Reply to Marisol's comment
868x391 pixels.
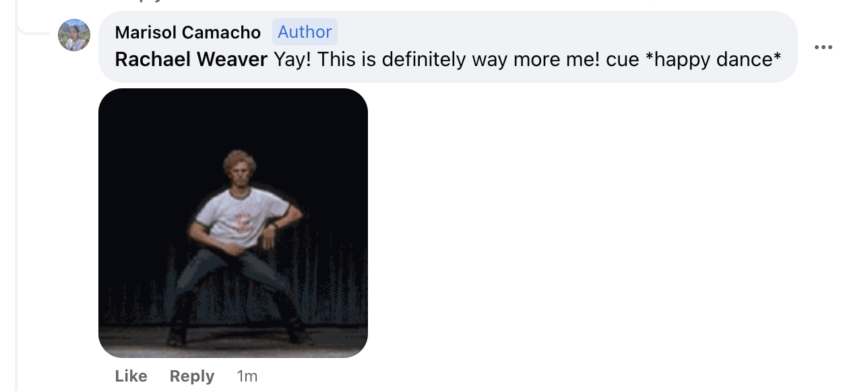pyautogui.click(x=192, y=375)
